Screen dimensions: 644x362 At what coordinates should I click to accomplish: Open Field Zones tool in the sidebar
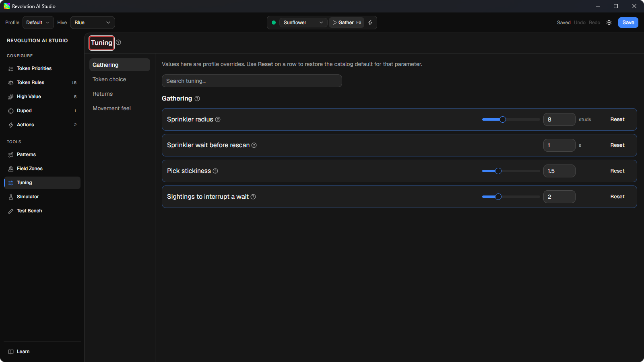tap(42, 169)
